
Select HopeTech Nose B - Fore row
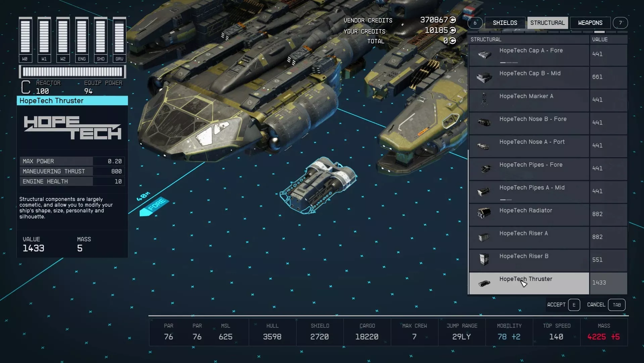coord(548,123)
